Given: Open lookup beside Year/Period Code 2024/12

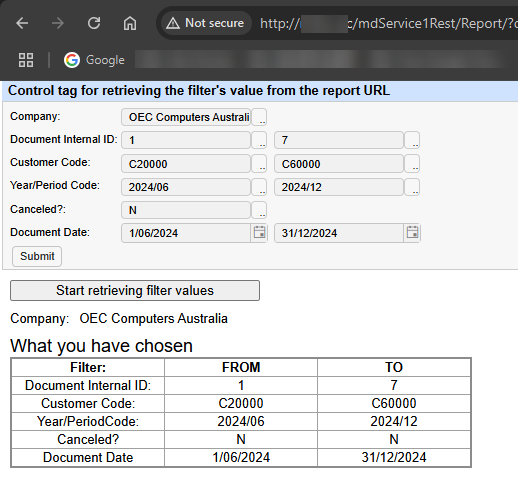Looking at the screenshot, I should pyautogui.click(x=412, y=187).
